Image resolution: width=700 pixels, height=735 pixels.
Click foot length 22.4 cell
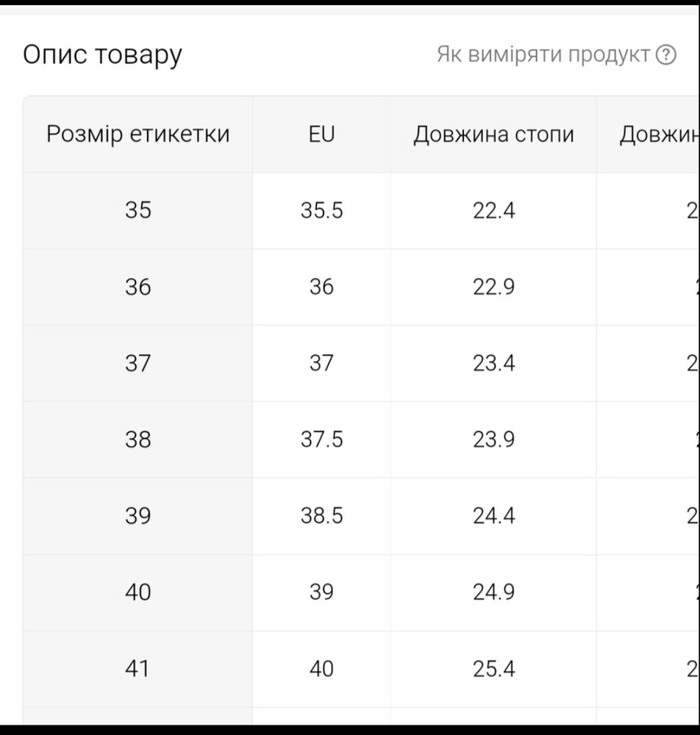click(x=493, y=210)
